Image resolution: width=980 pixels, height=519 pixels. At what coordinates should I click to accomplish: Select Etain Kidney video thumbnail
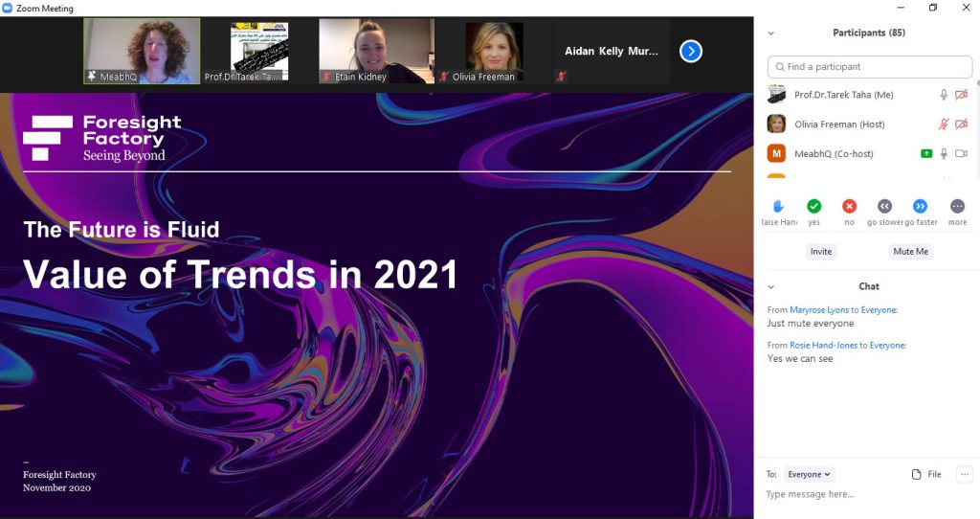point(376,51)
